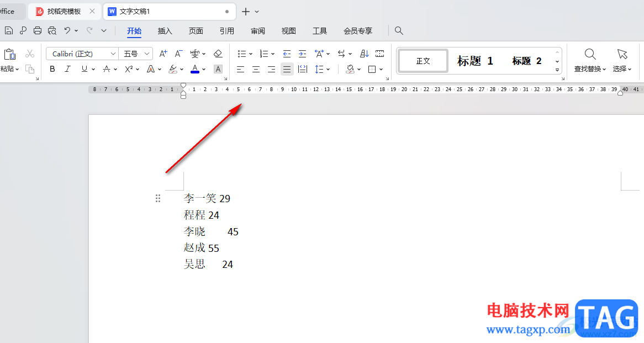
Task: Click the phonetic guide icon
Action: click(194, 54)
